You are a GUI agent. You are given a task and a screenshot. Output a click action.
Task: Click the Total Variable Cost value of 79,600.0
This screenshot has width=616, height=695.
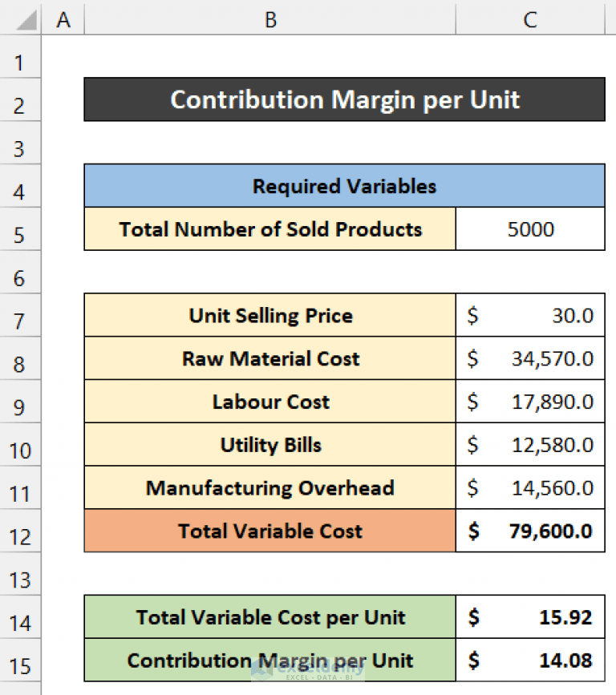(x=529, y=531)
